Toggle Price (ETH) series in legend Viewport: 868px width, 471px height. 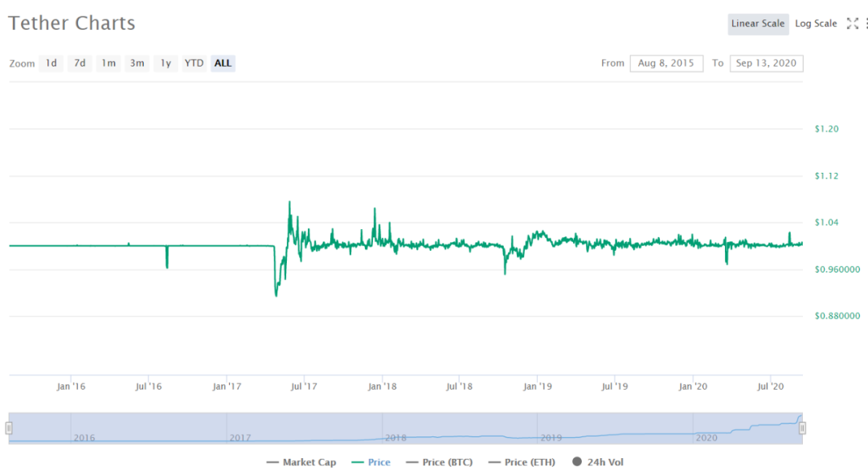point(522,462)
